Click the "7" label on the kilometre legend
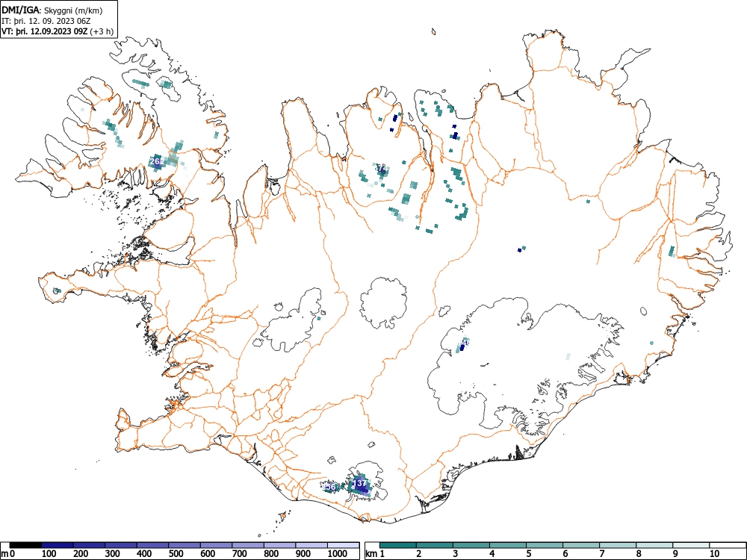Image resolution: width=747 pixels, height=560 pixels. tap(601, 554)
